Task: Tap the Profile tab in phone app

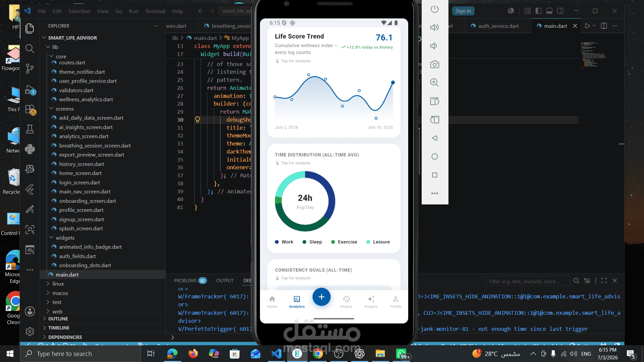Action: pos(396,302)
